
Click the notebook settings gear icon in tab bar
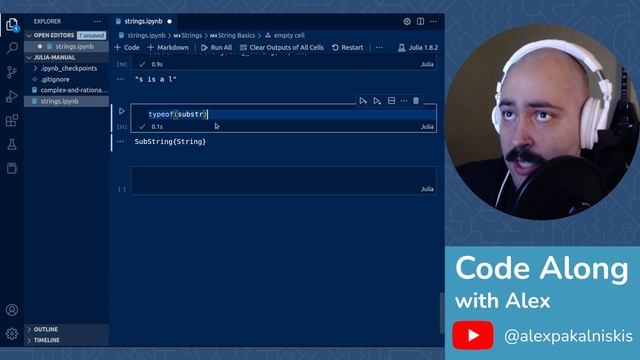point(407,21)
